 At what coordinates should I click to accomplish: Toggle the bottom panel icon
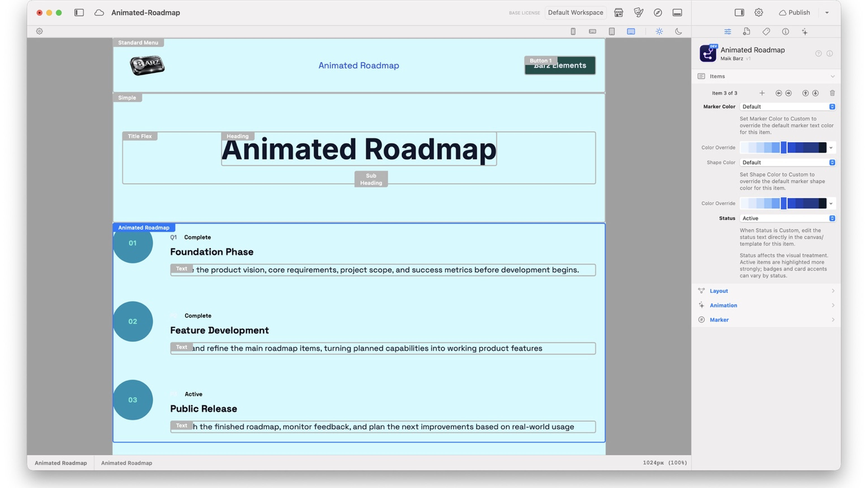(x=677, y=12)
